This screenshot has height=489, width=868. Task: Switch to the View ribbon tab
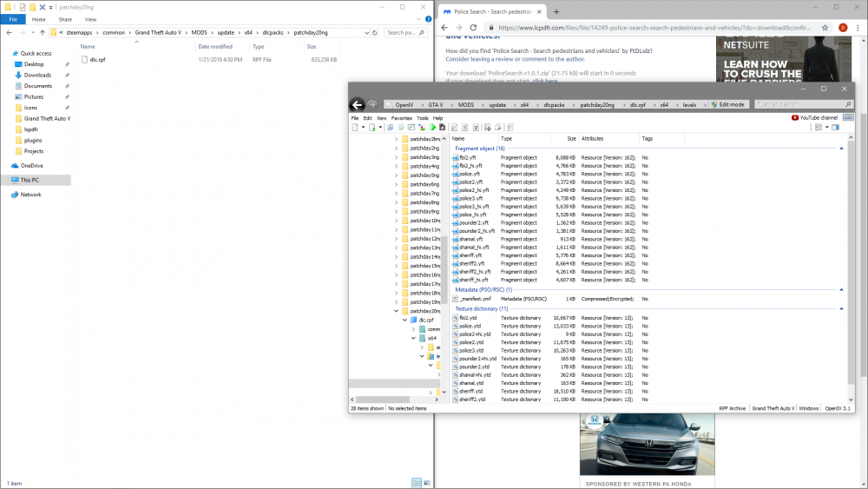coord(91,18)
